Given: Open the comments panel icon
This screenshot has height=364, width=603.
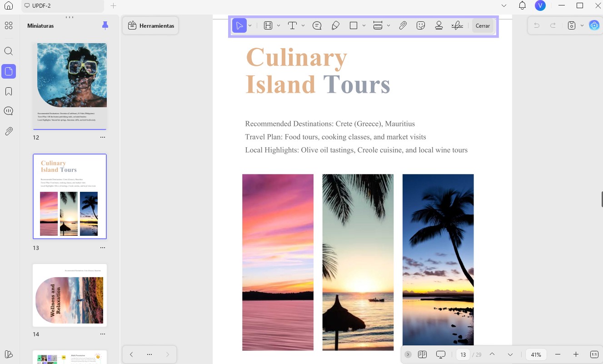Looking at the screenshot, I should point(9,111).
